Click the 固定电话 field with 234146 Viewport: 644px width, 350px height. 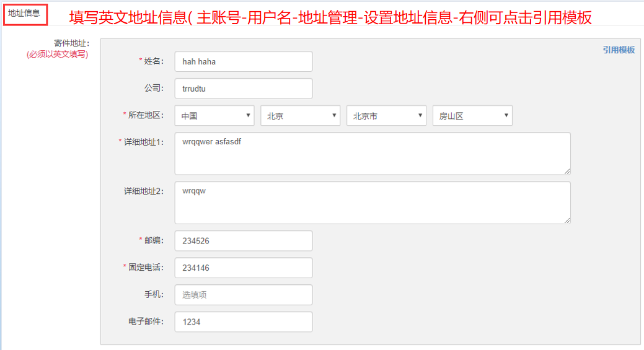(244, 268)
